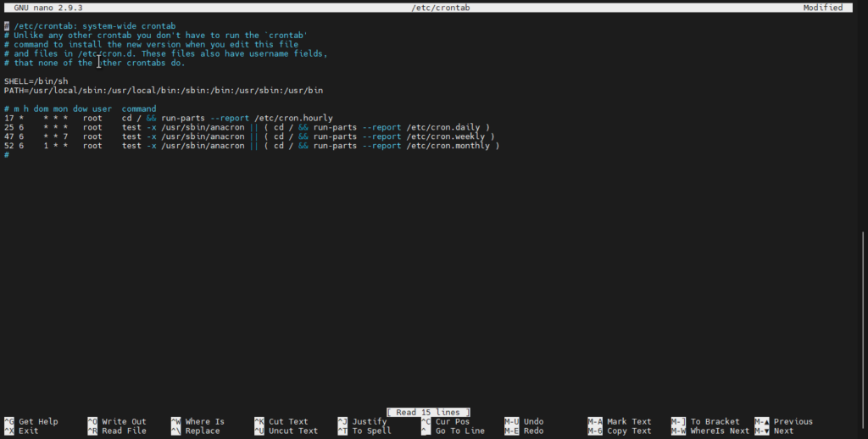868x439 pixels.
Task: Click the Replace shortcut label
Action: (x=202, y=431)
